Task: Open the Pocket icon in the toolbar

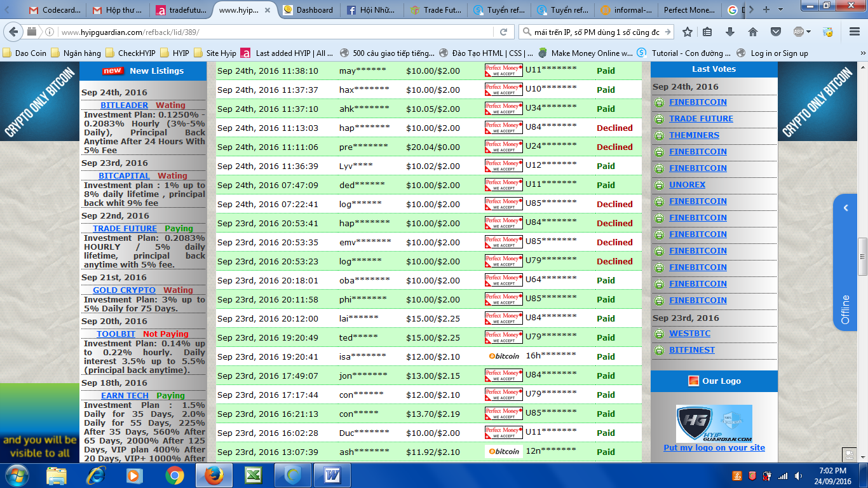Action: 776,32
